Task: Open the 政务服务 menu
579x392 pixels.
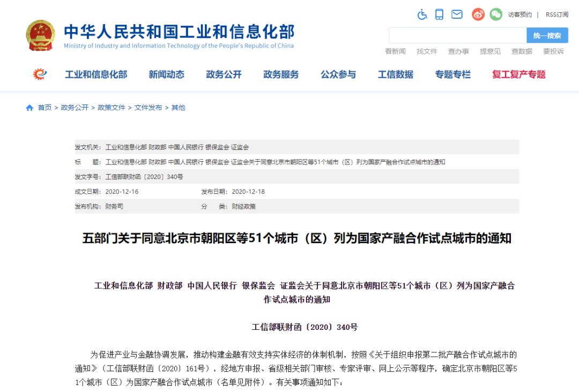Action: [281, 74]
